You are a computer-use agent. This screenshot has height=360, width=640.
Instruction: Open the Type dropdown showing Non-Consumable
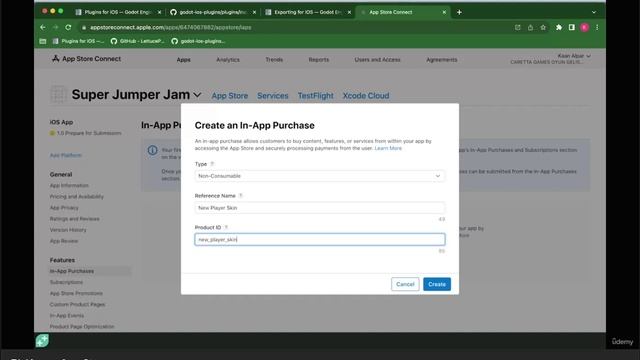[x=320, y=176]
